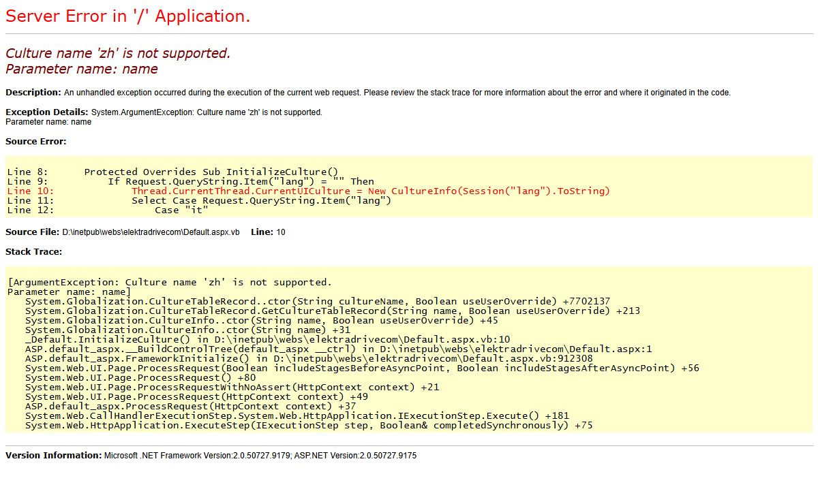Click the .NET Framework Version:2.0.50727.9179 text
Screen dimensions: 818x504
tap(198, 455)
